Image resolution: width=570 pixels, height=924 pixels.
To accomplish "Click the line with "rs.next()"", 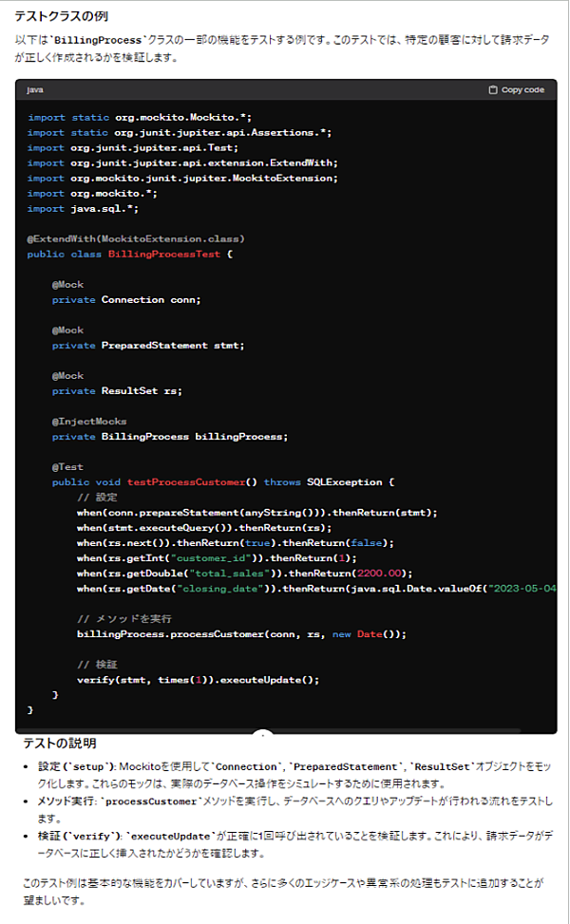I will click(x=236, y=543).
